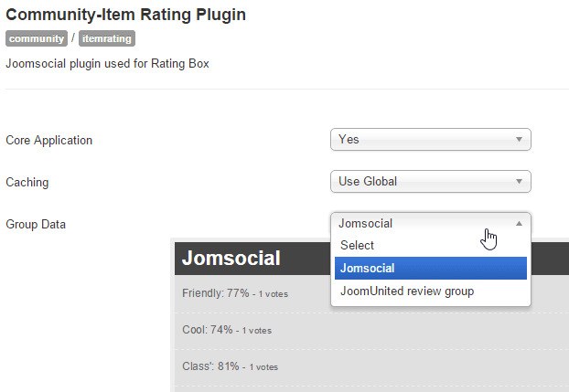
Task: Click the Core Application dropdown arrow
Action: click(x=519, y=140)
